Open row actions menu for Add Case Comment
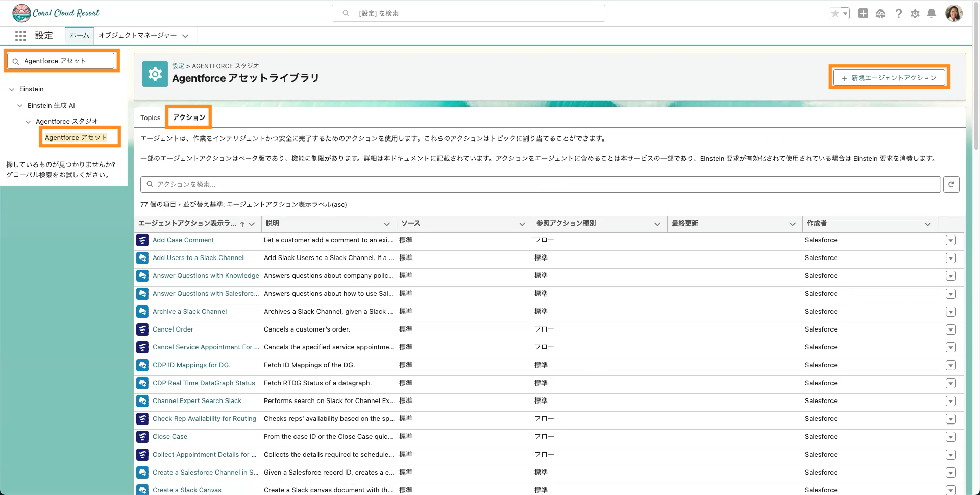 click(x=950, y=240)
